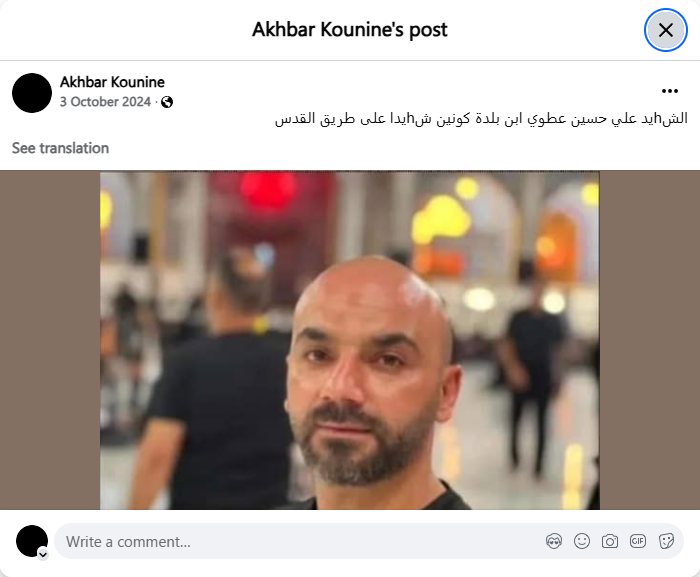Open the three-dot post options menu

[x=670, y=91]
